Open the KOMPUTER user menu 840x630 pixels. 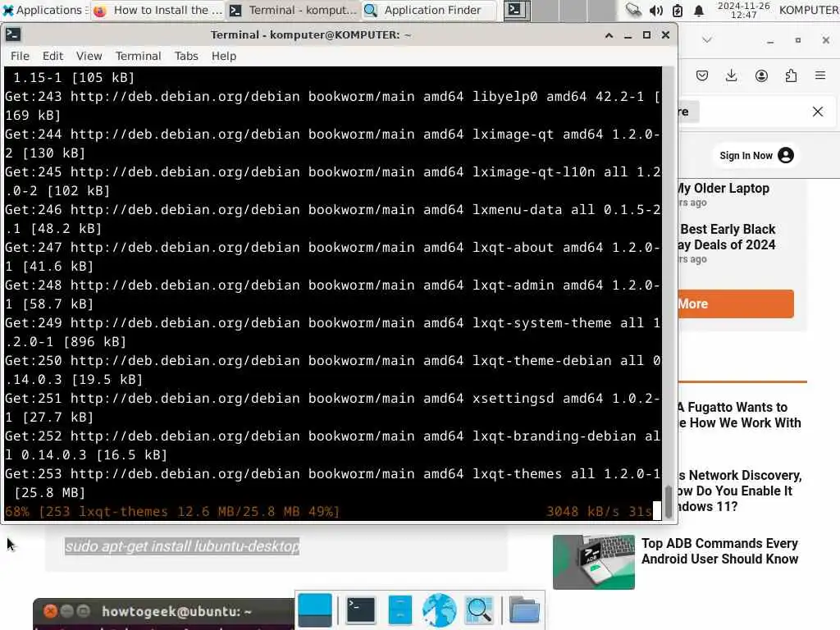(808, 10)
